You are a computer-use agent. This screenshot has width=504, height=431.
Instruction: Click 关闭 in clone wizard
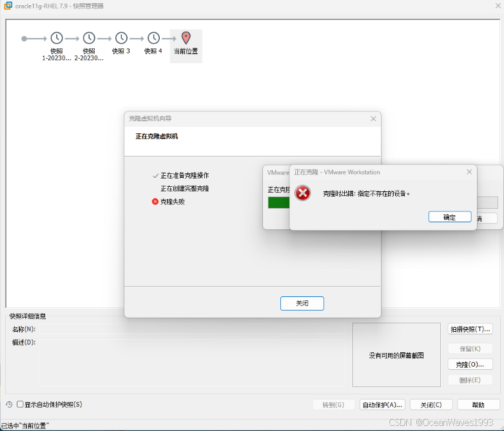(302, 303)
